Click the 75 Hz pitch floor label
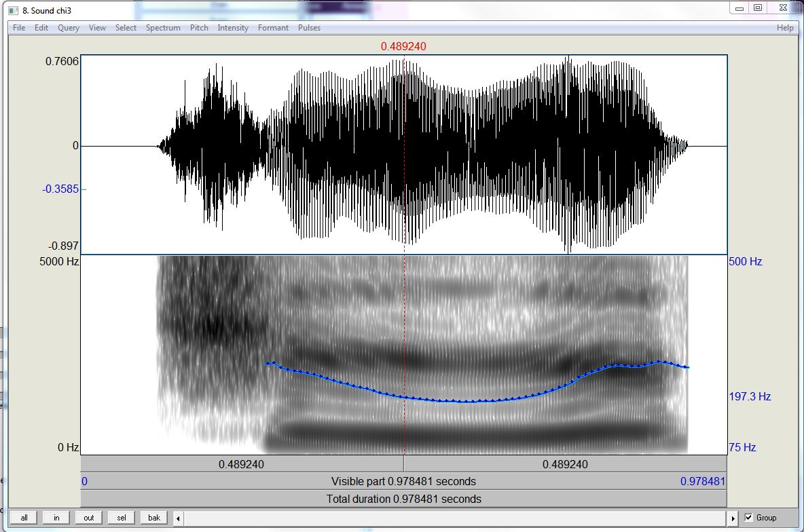 tap(742, 447)
